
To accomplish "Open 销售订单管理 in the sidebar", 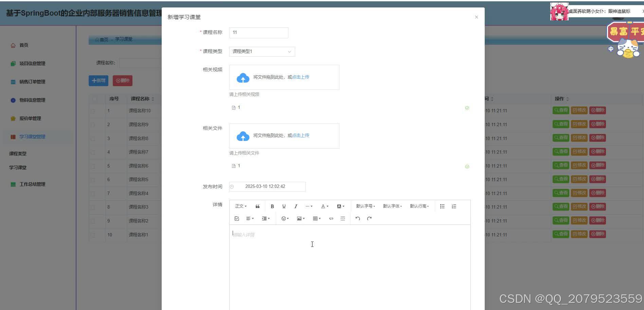I will pyautogui.click(x=38, y=82).
